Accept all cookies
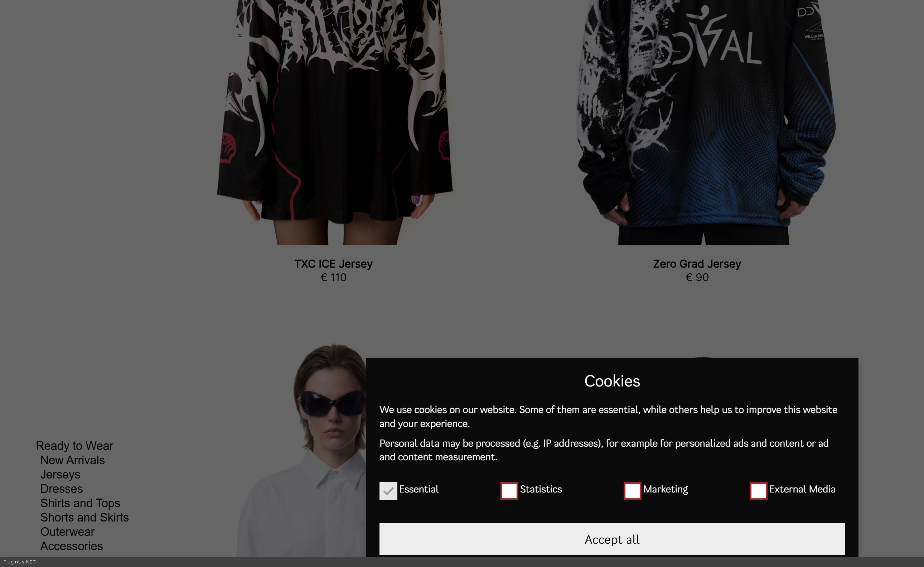The image size is (924, 567). pyautogui.click(x=612, y=539)
